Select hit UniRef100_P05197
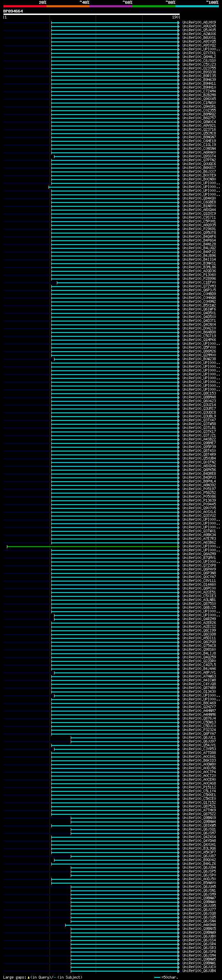 [x=199, y=489]
